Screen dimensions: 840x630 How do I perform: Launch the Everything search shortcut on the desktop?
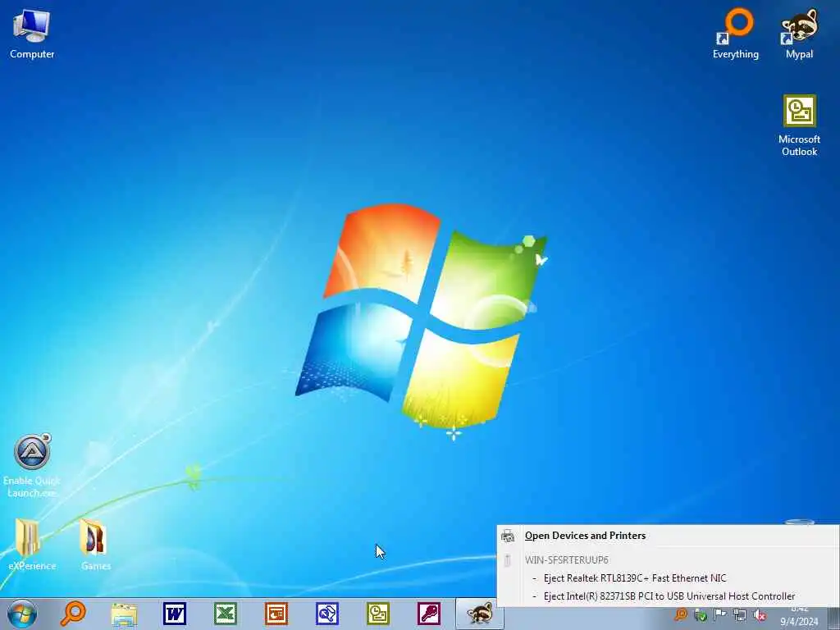pos(735,34)
